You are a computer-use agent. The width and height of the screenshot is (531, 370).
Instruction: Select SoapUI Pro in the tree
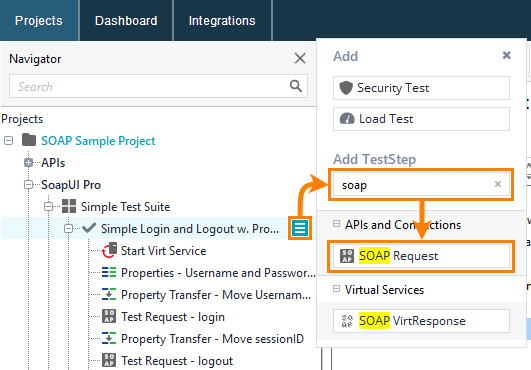71,185
